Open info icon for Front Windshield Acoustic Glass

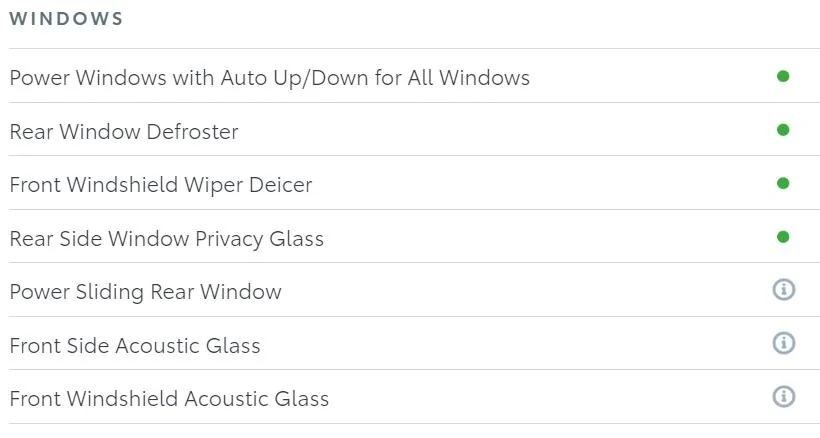tap(783, 396)
